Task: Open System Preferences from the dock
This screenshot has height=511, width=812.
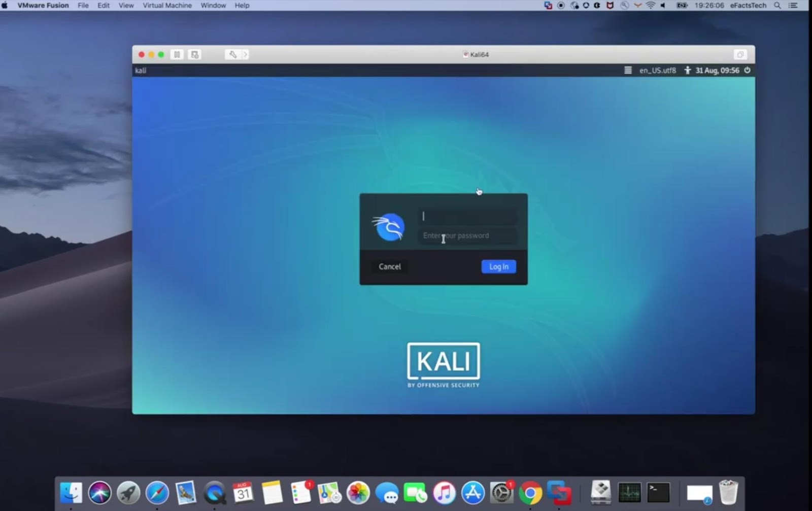Action: [x=502, y=493]
